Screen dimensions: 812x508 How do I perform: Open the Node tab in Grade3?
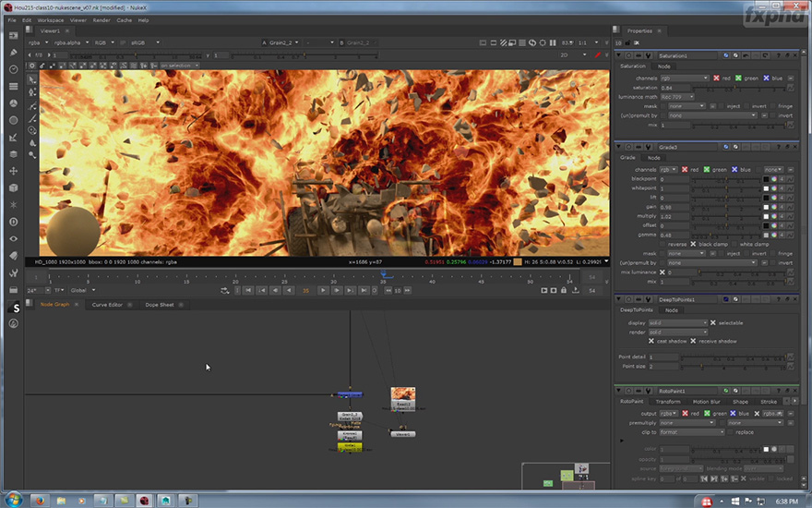point(654,158)
